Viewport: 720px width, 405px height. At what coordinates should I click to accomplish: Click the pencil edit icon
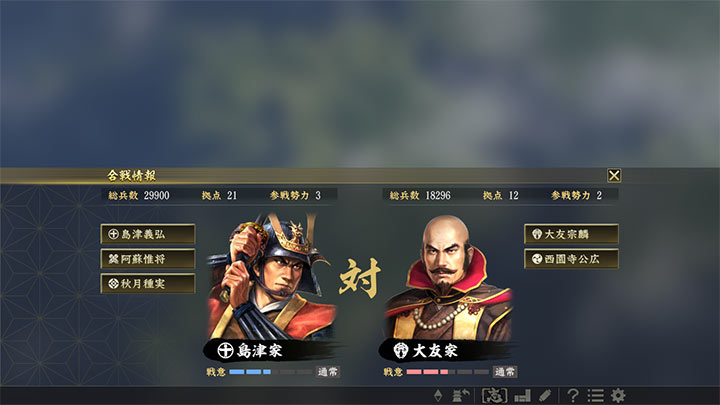coord(545,395)
